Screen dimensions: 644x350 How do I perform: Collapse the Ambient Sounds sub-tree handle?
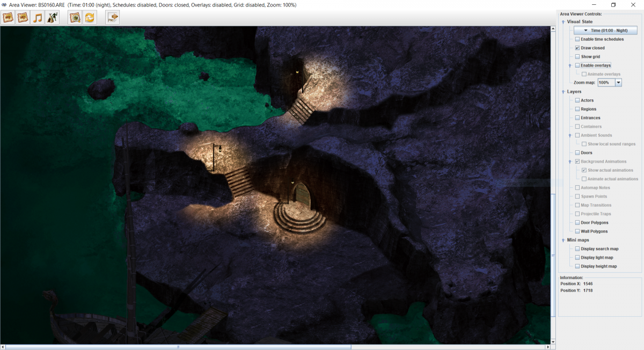pyautogui.click(x=570, y=135)
